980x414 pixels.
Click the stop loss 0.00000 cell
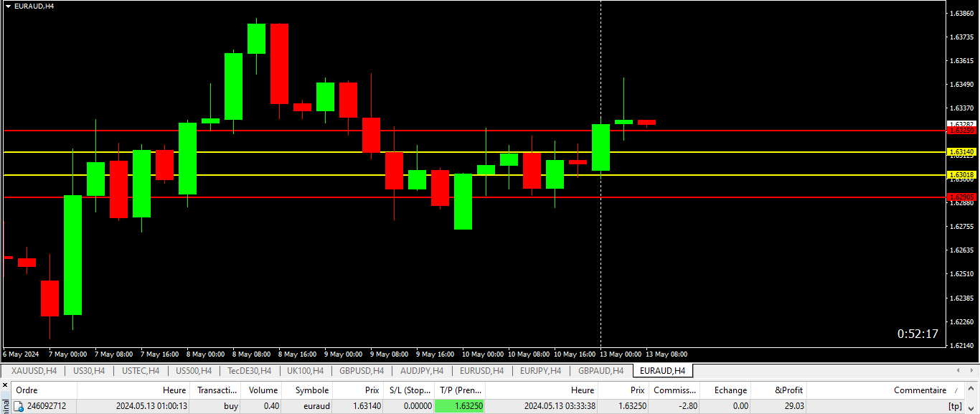click(407, 406)
